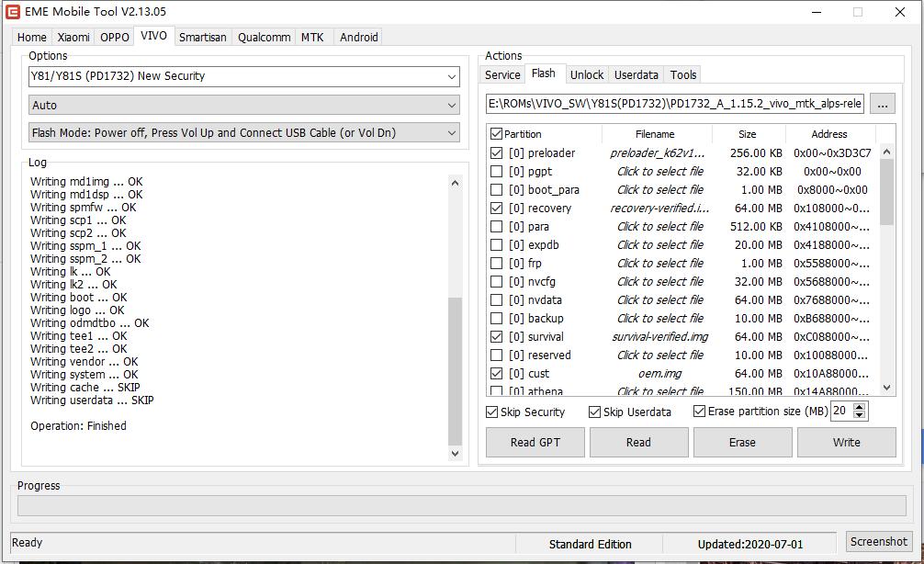This screenshot has height=564, width=924.
Task: Check the pgpt partition checkbox
Action: [496, 172]
